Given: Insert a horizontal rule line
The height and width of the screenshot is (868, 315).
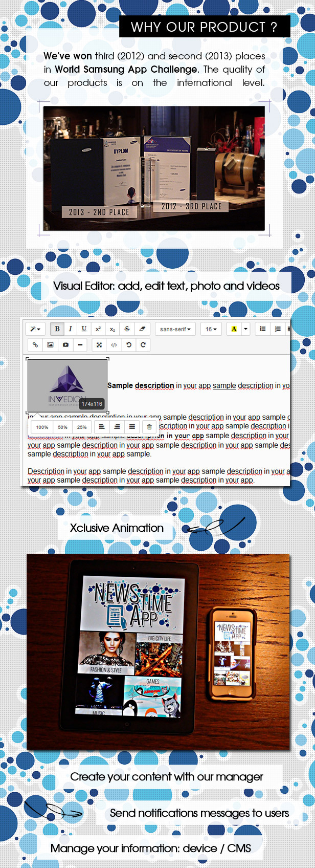Looking at the screenshot, I should 80,345.
